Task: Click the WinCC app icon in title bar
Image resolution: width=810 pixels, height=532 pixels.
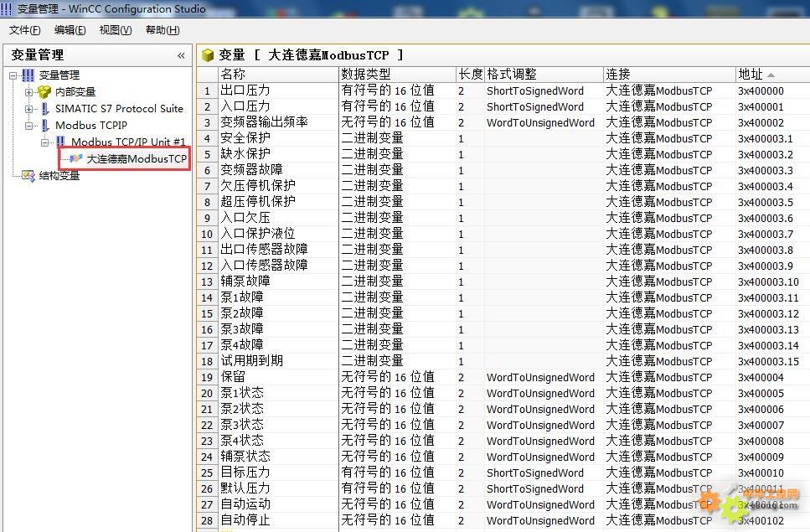Action: tap(6, 8)
